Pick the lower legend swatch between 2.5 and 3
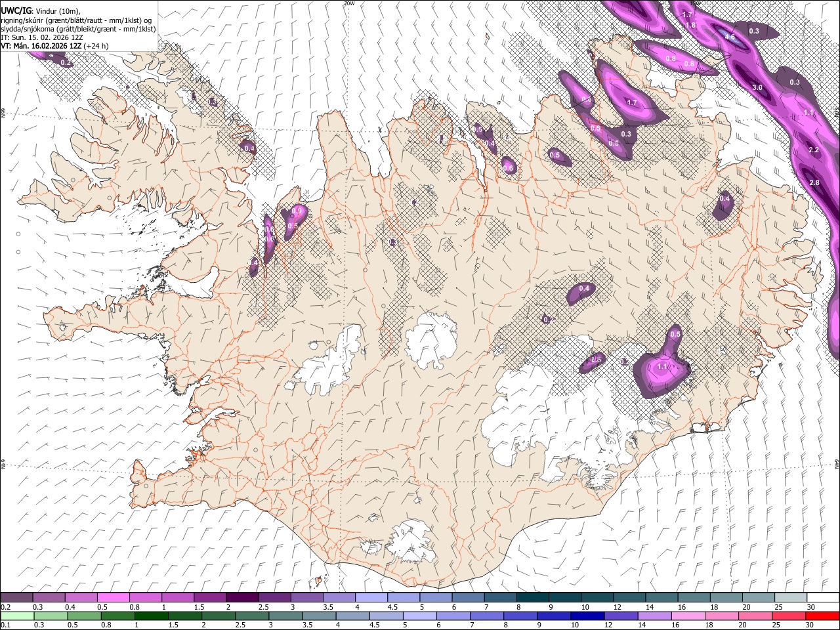The height and width of the screenshot is (630, 840). pos(252,616)
